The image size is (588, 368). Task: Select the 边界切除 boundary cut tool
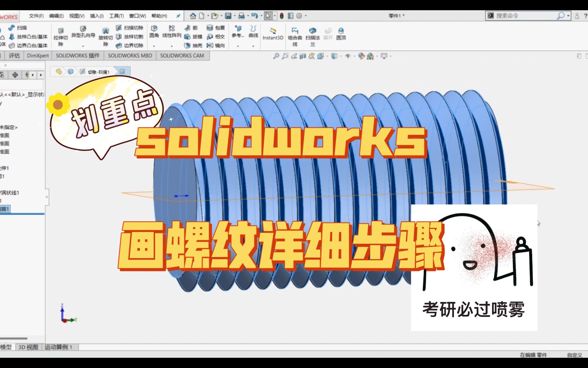point(130,45)
